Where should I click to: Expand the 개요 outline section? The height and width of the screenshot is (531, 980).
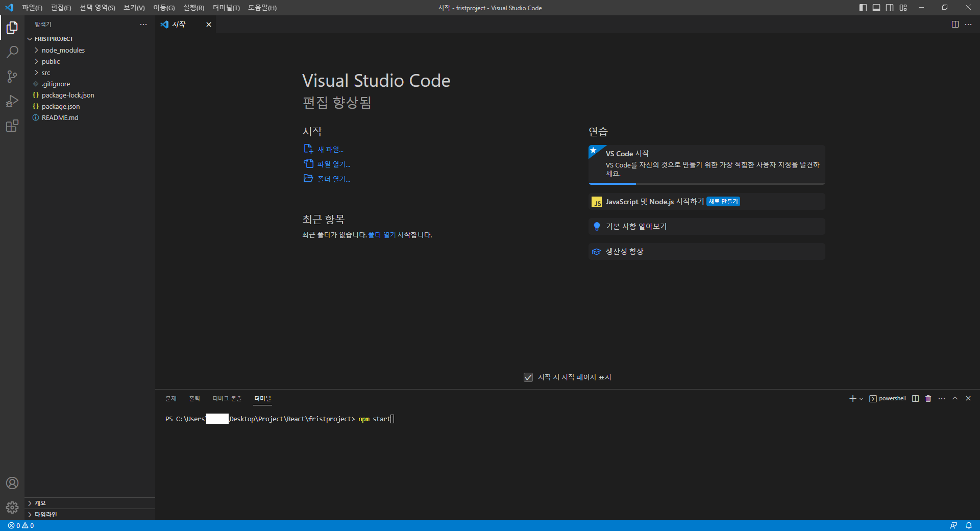coord(90,503)
